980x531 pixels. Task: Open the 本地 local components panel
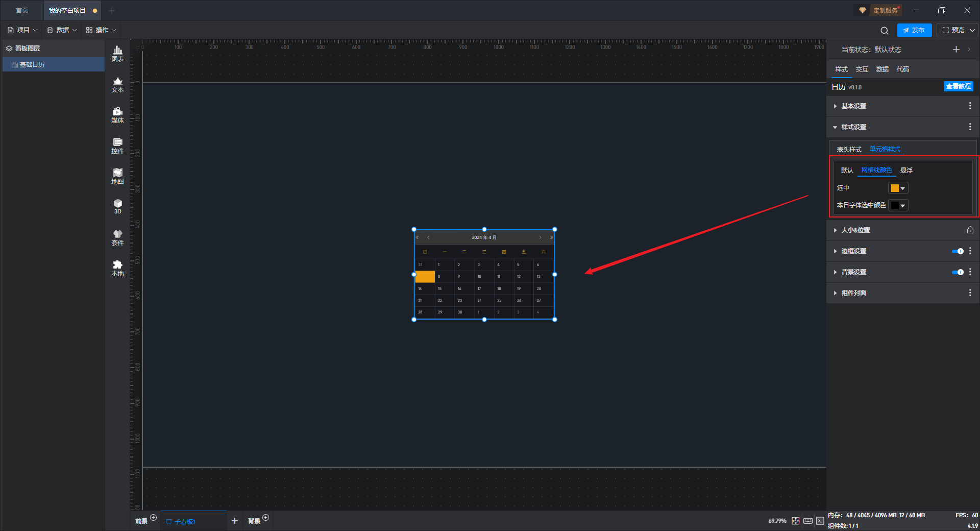click(117, 268)
